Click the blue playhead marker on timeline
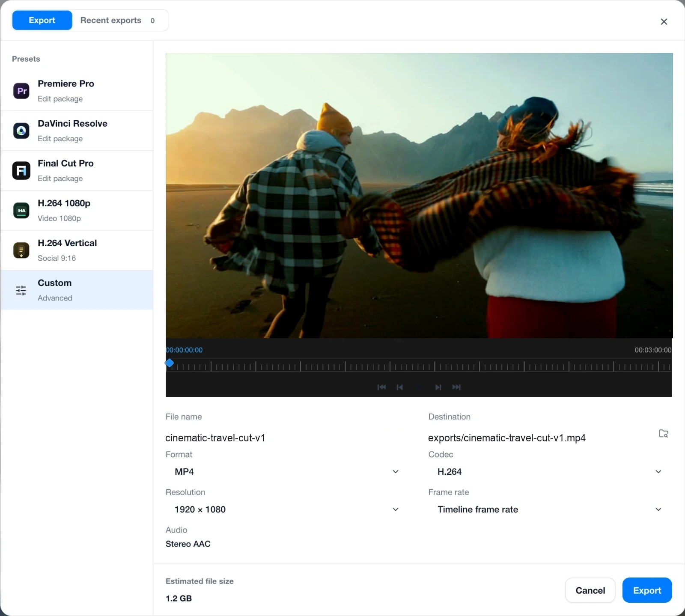The image size is (685, 616). pos(170,363)
